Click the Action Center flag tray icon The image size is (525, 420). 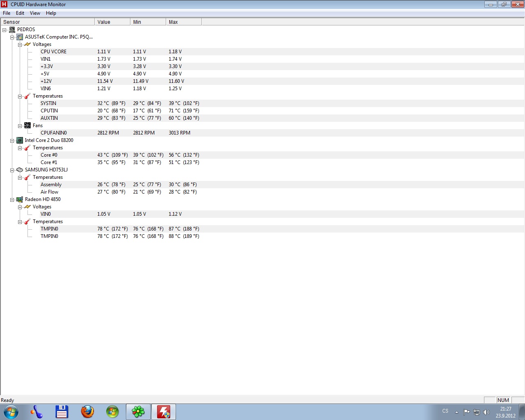(x=467, y=412)
